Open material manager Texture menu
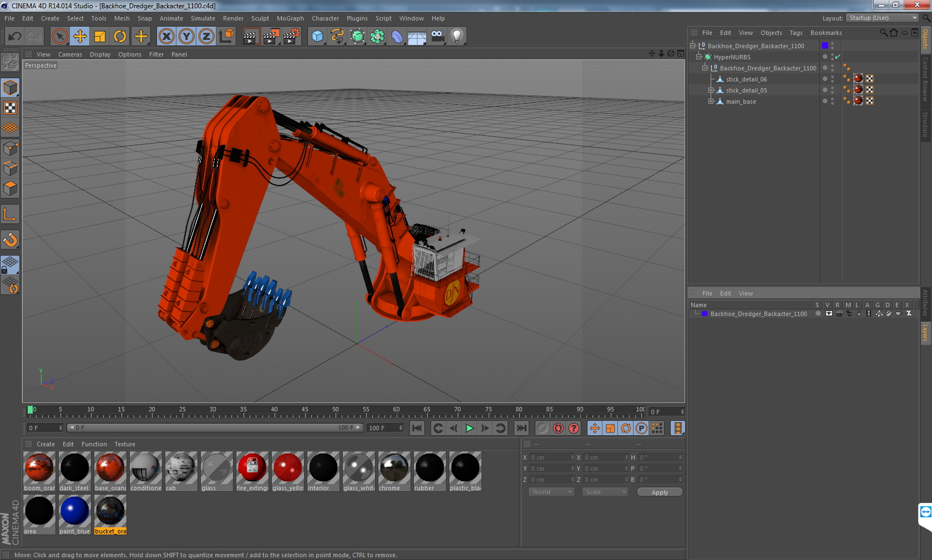 [x=125, y=444]
